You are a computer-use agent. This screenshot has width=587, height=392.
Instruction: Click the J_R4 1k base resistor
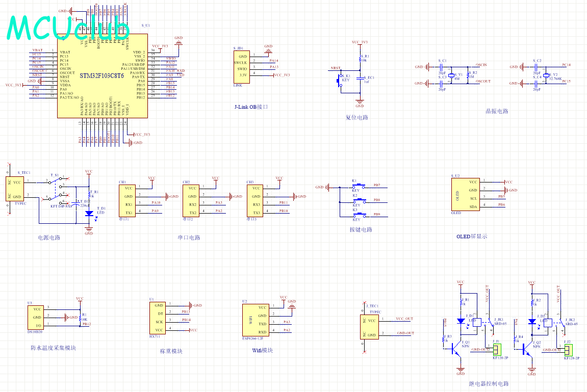coord(516,341)
